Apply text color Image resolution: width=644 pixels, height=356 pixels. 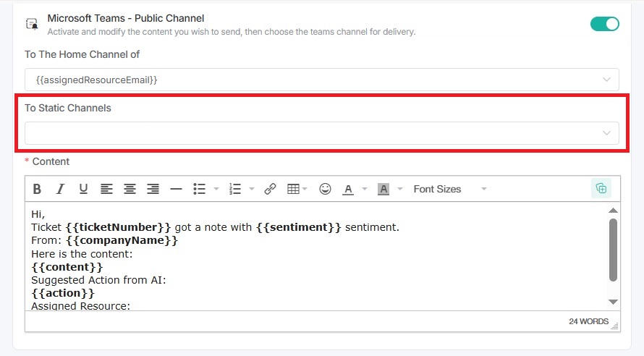(x=348, y=189)
